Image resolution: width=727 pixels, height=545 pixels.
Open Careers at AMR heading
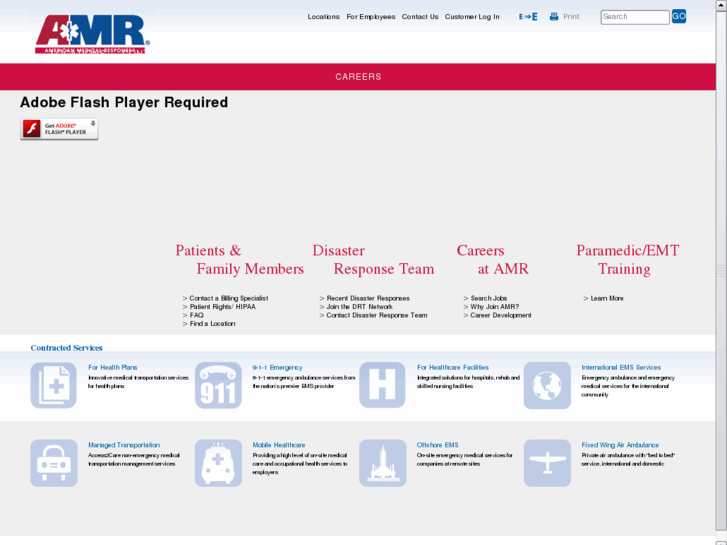(x=492, y=260)
